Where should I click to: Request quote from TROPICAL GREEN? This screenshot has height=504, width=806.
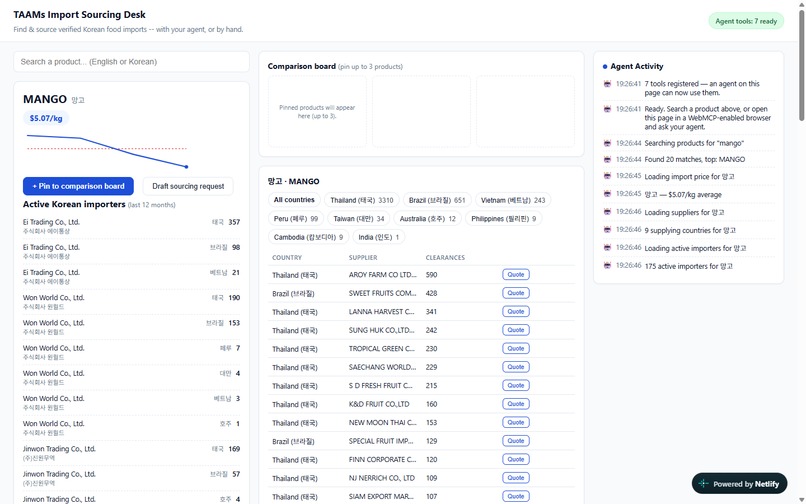point(516,349)
